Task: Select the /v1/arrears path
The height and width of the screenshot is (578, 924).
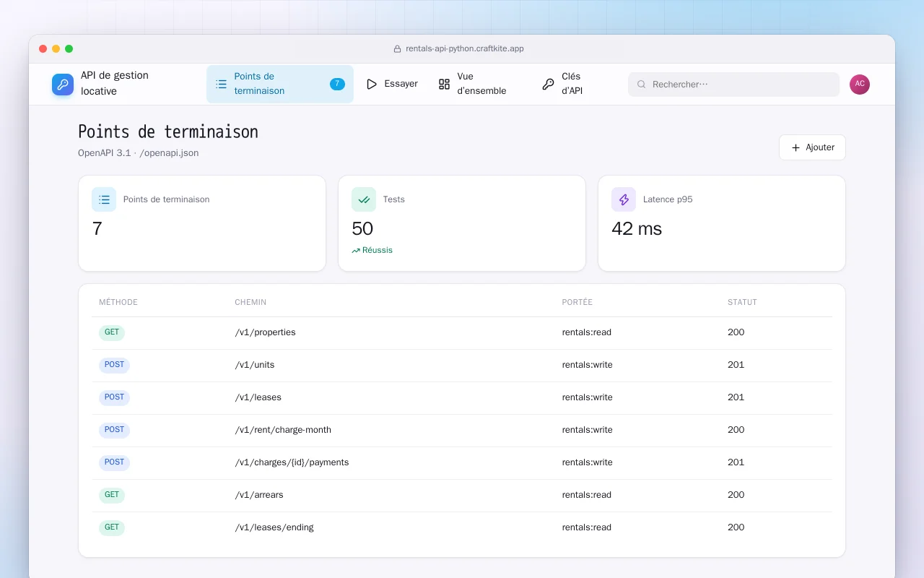Action: (x=259, y=495)
